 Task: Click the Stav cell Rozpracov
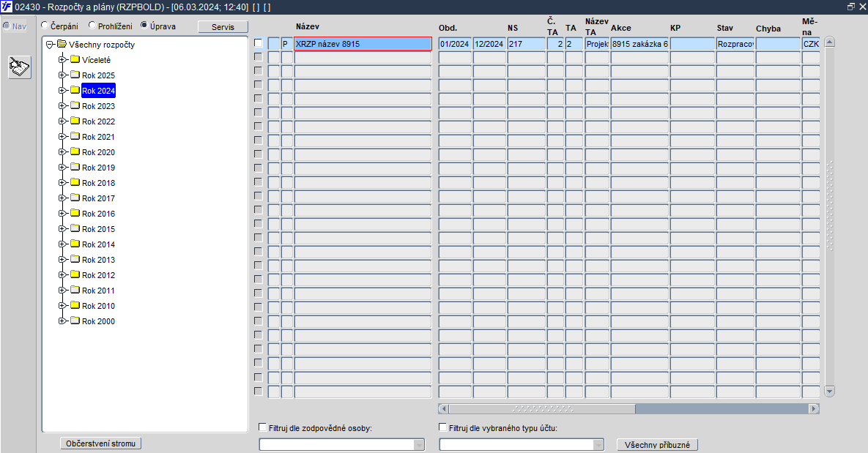(x=735, y=44)
